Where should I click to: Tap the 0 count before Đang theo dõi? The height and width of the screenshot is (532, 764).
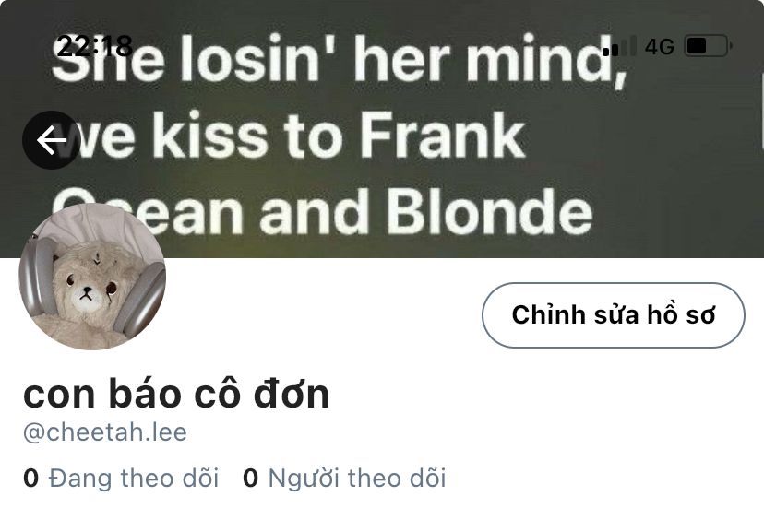click(x=30, y=478)
